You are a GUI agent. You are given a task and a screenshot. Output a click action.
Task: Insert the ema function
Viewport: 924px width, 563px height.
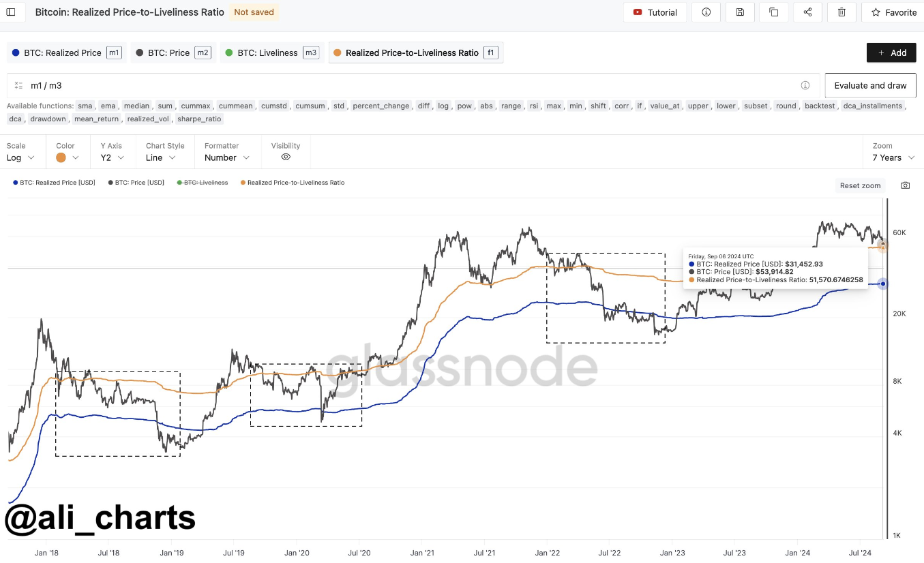click(108, 106)
